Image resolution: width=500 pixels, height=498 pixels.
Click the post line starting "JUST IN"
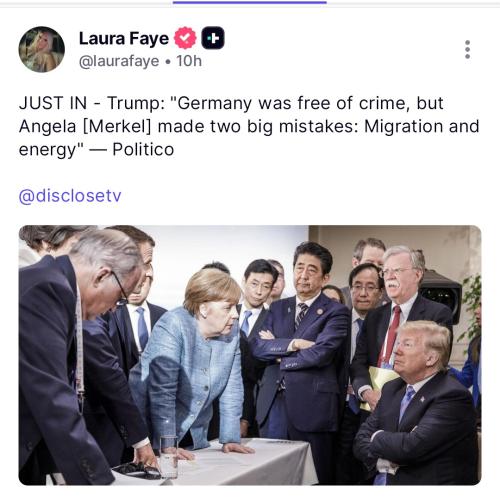(231, 103)
